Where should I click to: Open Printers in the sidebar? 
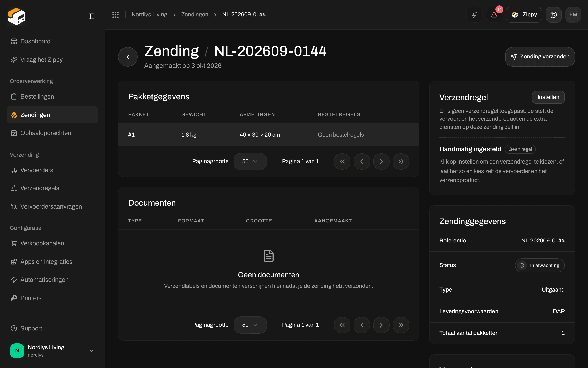tap(52, 298)
